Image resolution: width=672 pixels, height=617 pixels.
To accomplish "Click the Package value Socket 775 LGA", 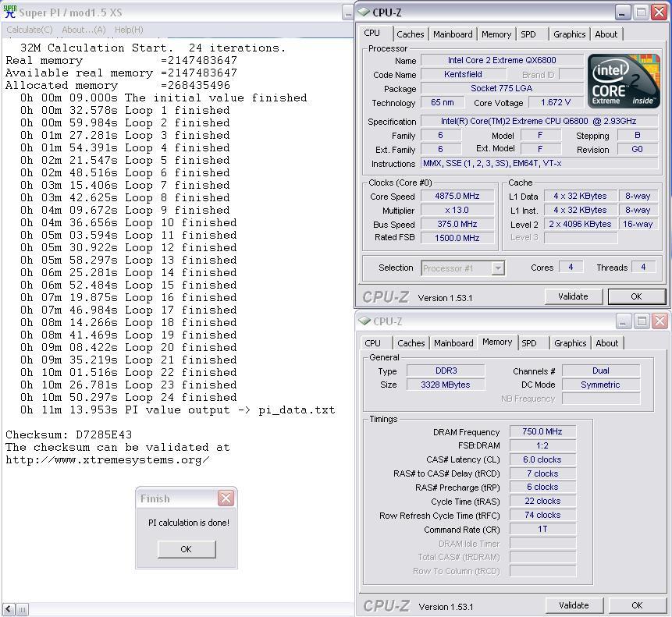I will coord(502,88).
